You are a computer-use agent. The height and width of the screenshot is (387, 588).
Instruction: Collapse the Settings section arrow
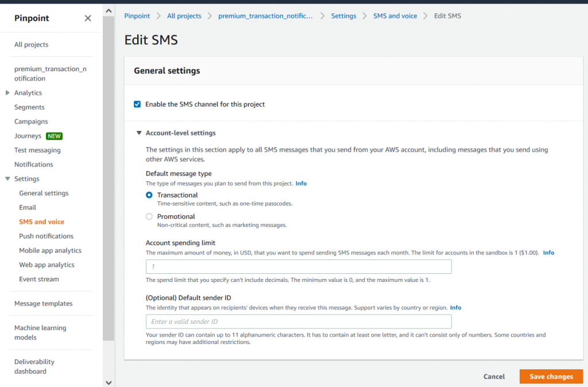pos(7,179)
